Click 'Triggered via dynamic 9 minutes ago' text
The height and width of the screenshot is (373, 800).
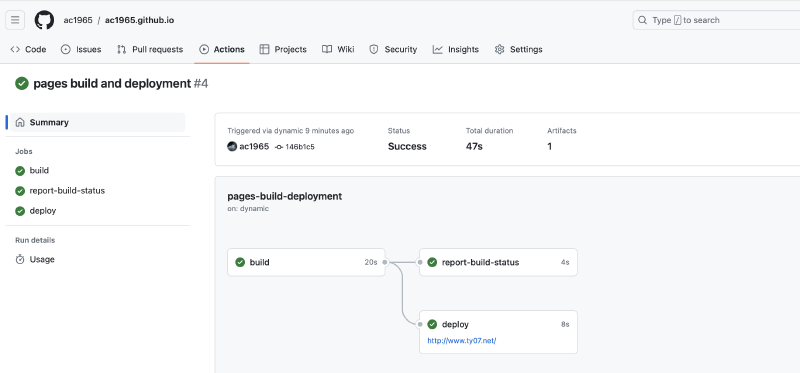(290, 131)
